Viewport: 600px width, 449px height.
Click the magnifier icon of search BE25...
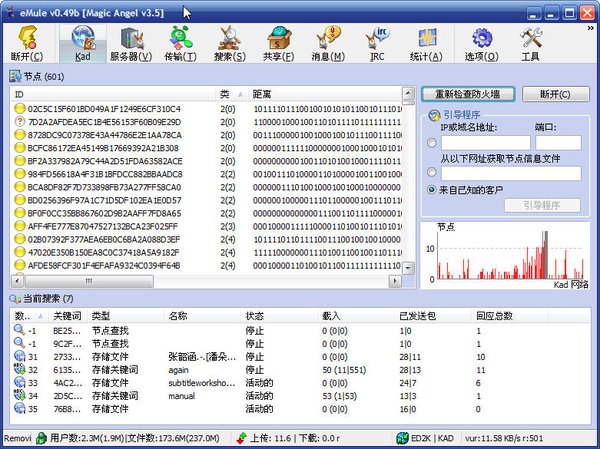tap(19, 330)
